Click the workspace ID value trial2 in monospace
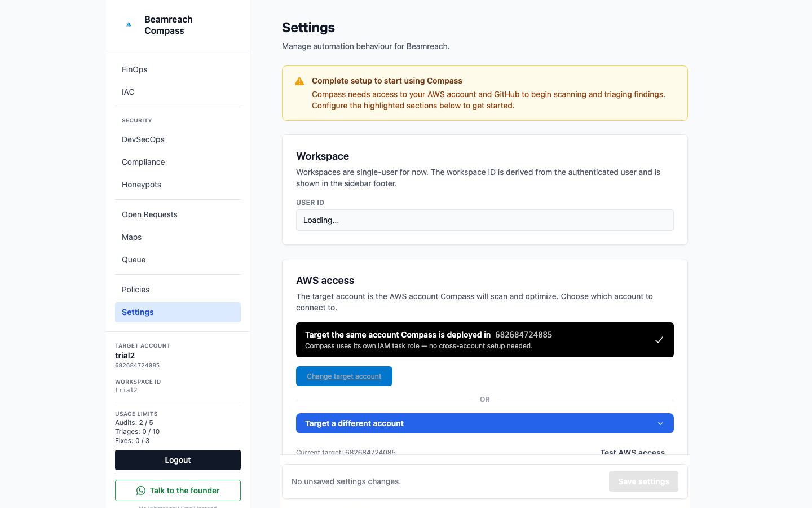Image resolution: width=812 pixels, height=508 pixels. pos(126,390)
